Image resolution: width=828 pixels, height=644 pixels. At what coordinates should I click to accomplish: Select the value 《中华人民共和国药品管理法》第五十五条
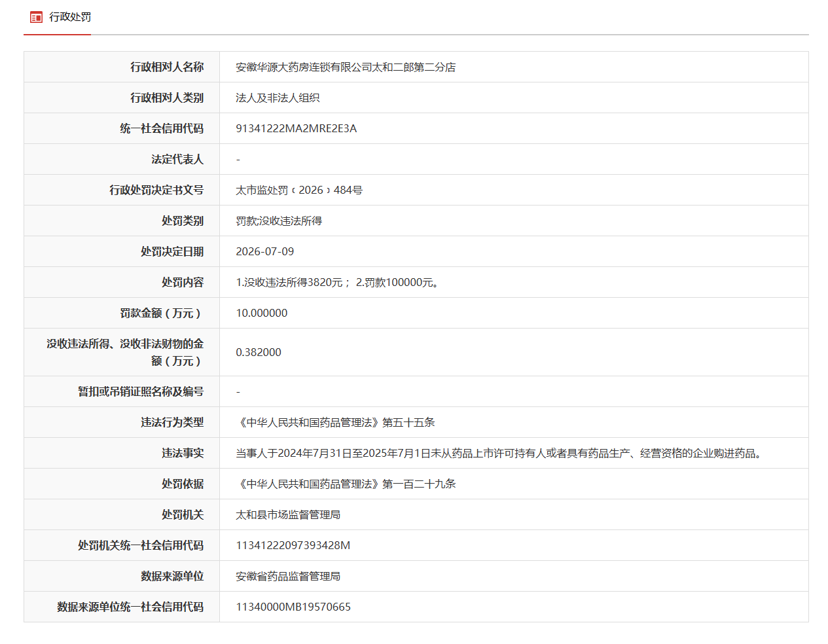335,422
